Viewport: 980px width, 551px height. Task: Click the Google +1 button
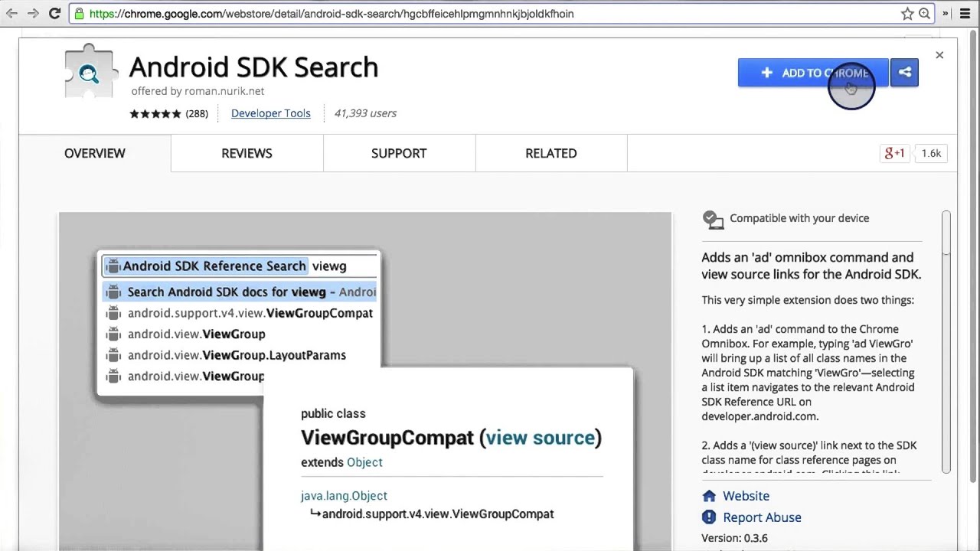pos(894,153)
